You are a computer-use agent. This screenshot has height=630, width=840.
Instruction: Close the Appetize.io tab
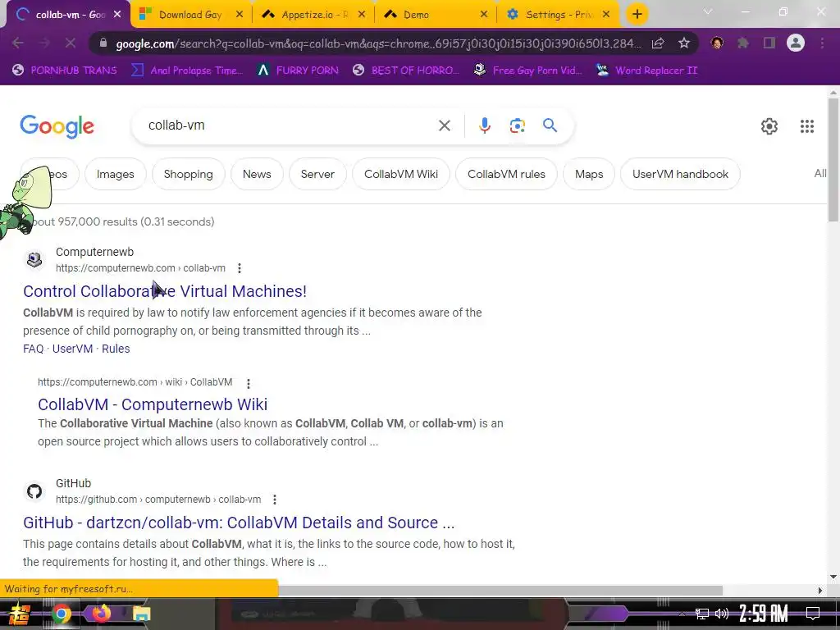[362, 15]
